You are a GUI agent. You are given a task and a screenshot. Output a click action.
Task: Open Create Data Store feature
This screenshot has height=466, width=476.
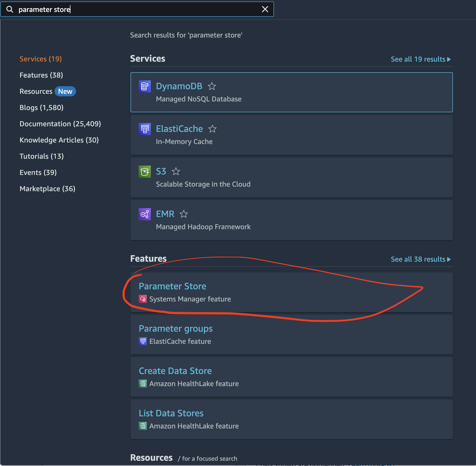175,371
